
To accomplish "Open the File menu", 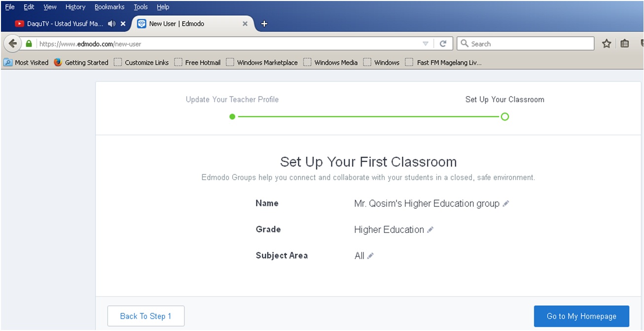I will click(10, 7).
